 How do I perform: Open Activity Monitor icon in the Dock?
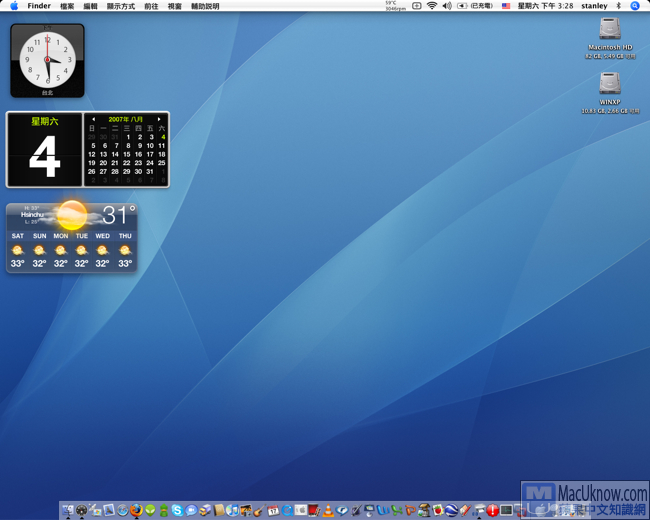pyautogui.click(x=506, y=510)
